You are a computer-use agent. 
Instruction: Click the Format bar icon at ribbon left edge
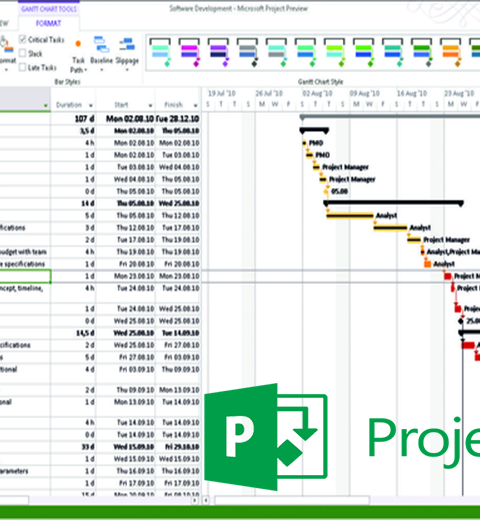[x=7, y=45]
